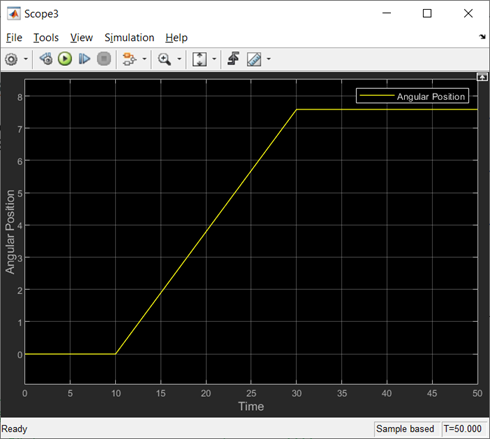The height and width of the screenshot is (439, 490).
Task: Run simulation with green play button
Action: [x=65, y=59]
